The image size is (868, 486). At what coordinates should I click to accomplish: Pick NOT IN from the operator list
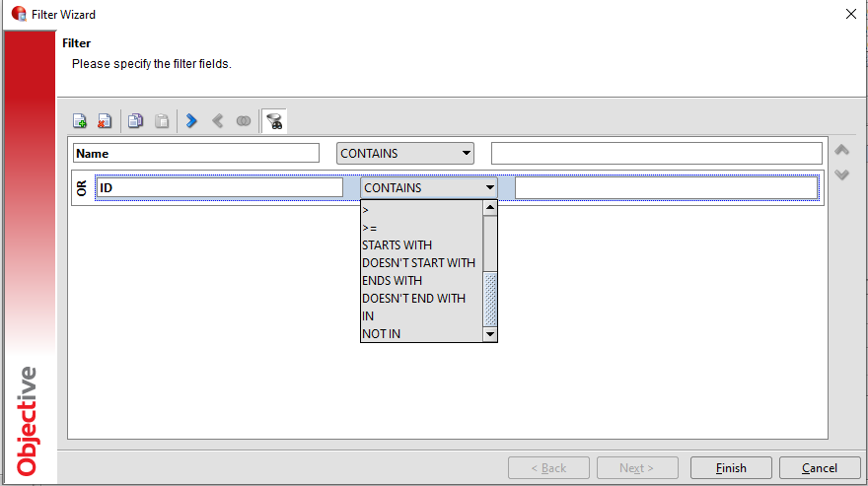(381, 334)
